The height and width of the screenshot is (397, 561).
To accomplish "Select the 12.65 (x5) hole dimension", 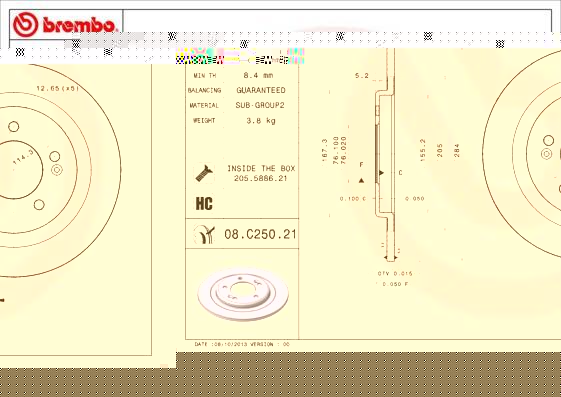I will coord(58,88).
